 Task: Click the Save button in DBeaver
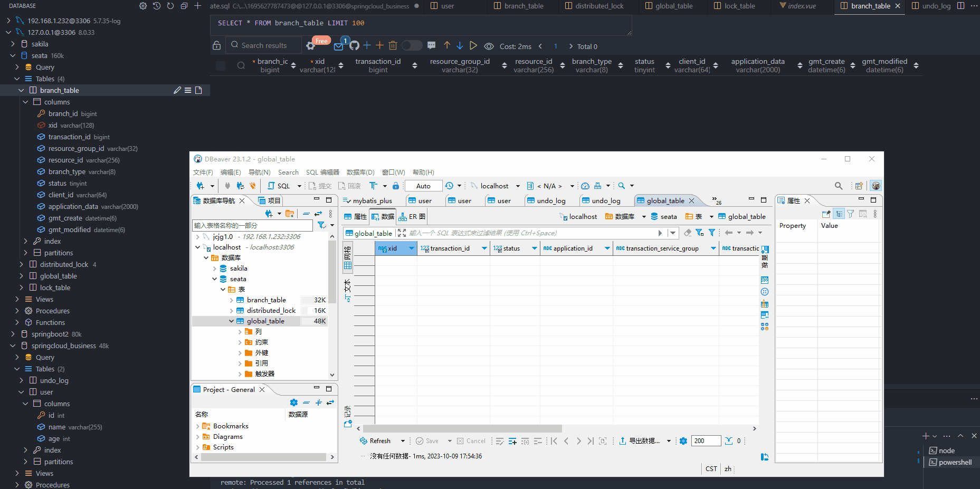[427, 441]
